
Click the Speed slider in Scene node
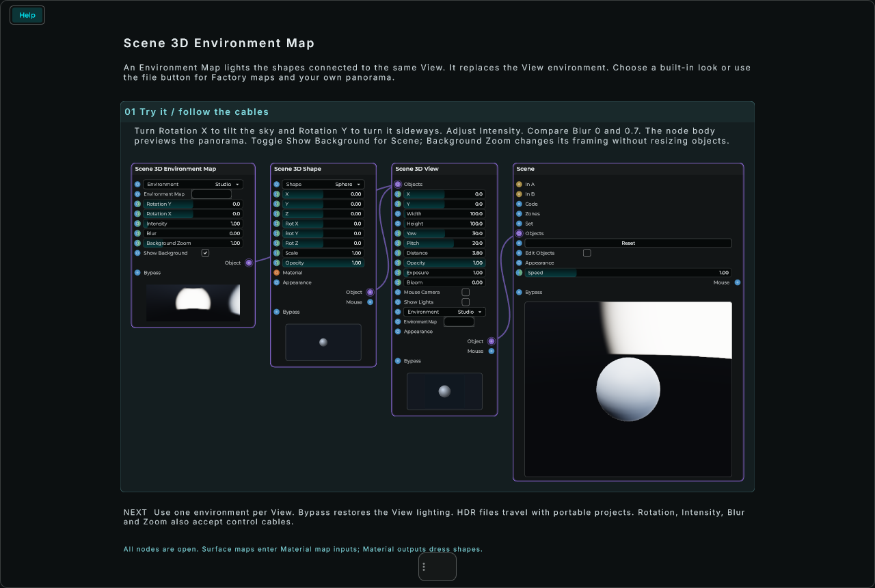click(628, 273)
